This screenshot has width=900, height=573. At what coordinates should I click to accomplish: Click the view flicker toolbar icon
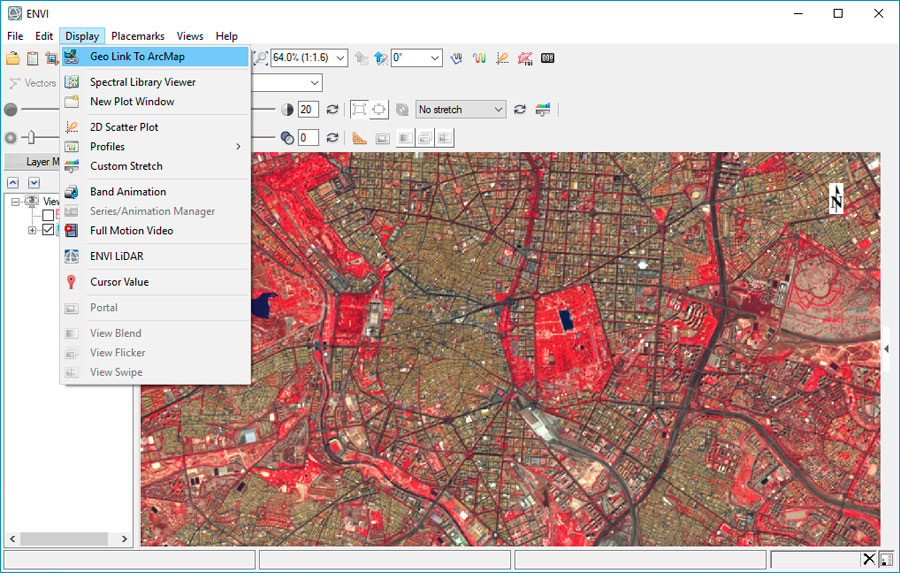point(425,138)
